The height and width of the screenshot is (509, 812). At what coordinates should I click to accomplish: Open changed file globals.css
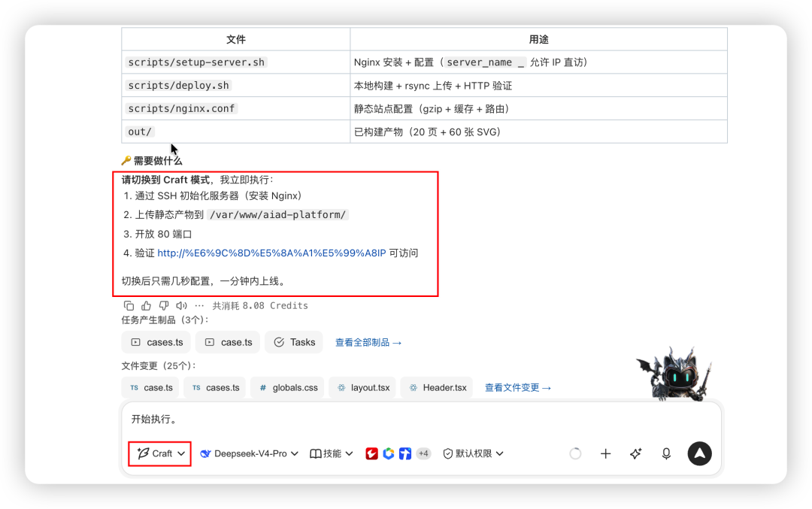(x=287, y=387)
